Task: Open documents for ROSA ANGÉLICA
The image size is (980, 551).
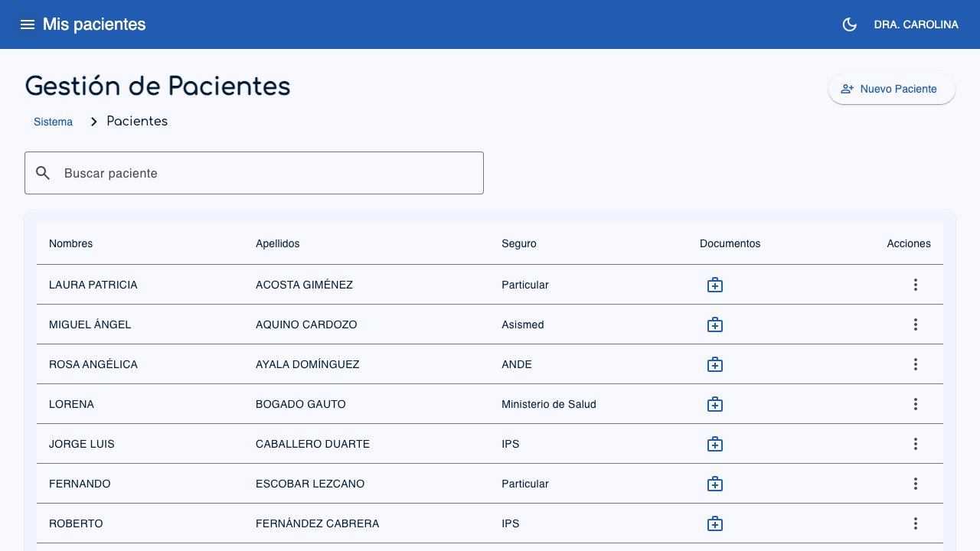Action: (715, 364)
